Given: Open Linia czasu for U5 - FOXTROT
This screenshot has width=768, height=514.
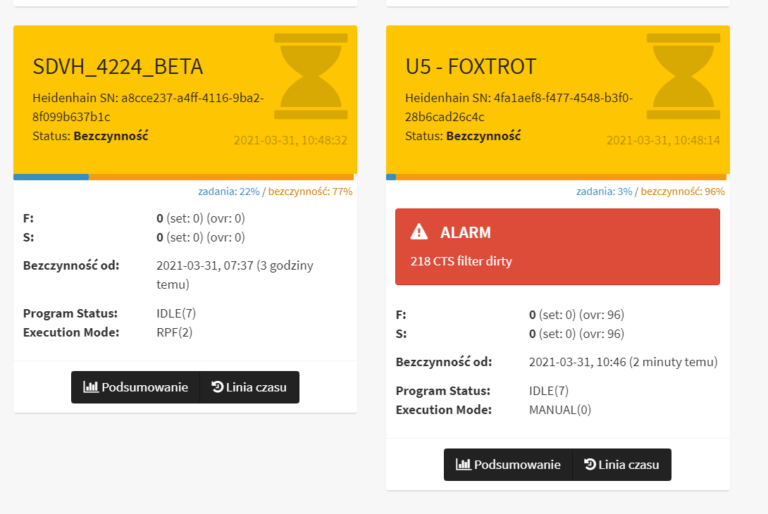Looking at the screenshot, I should (x=622, y=465).
